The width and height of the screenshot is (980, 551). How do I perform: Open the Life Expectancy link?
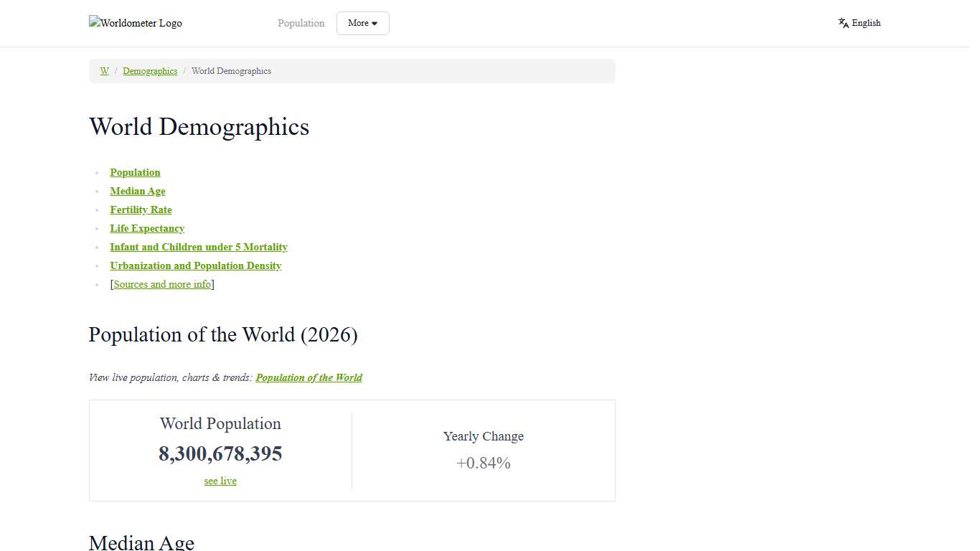click(x=147, y=228)
